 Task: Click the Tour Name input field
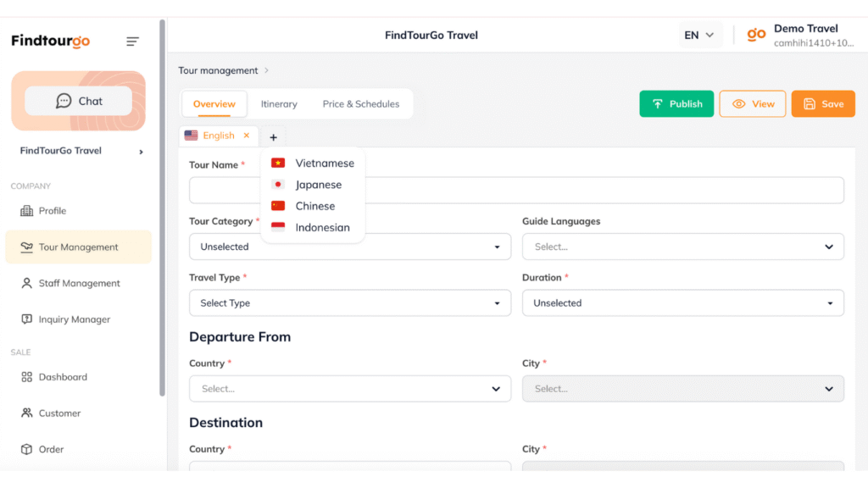pyautogui.click(x=516, y=191)
